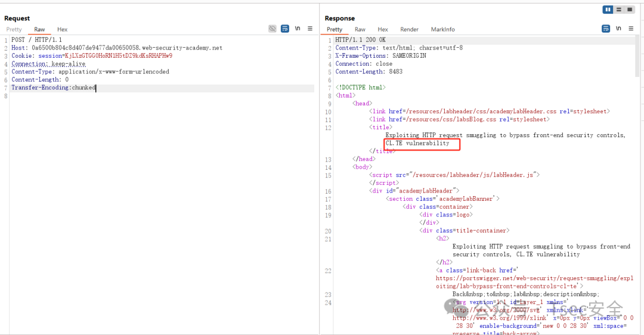This screenshot has height=335, width=644.
Task: Click the 'Request' panel heading
Action: 17,18
